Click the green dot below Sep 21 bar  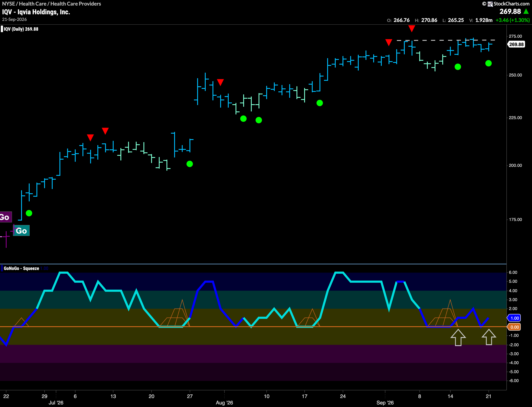pos(488,64)
